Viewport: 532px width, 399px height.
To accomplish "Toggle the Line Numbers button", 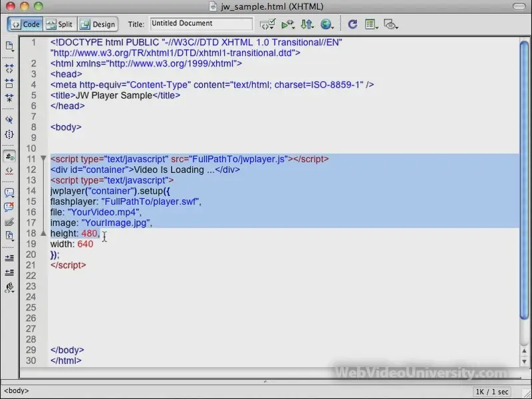I will 9,156.
